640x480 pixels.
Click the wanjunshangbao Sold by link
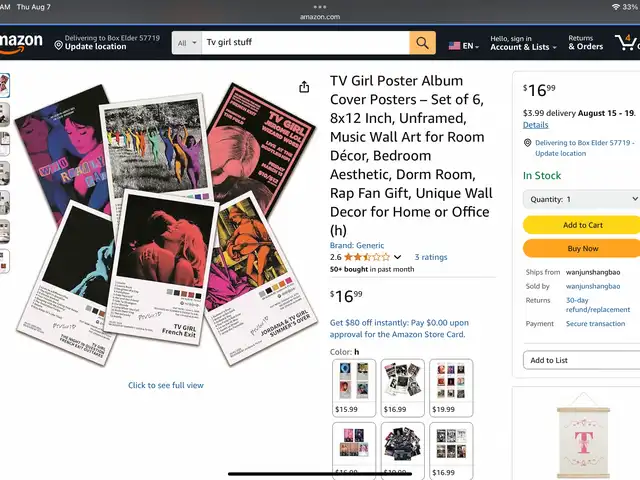pyautogui.click(x=593, y=287)
